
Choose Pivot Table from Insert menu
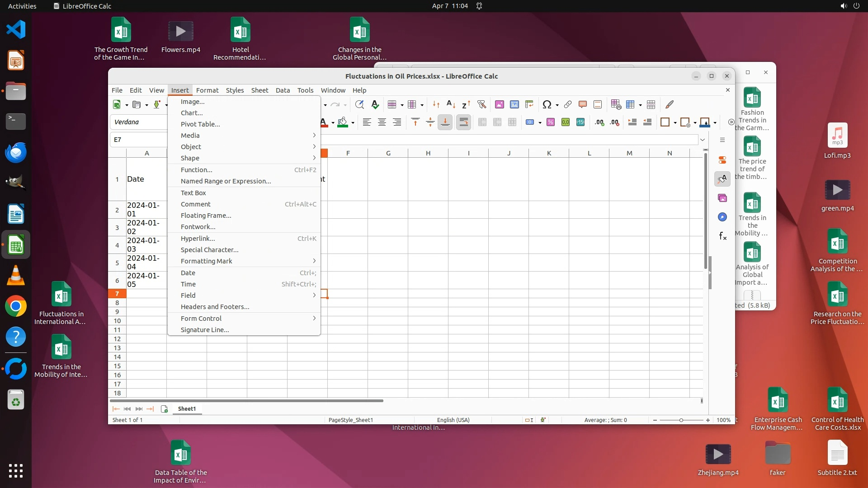tap(200, 124)
